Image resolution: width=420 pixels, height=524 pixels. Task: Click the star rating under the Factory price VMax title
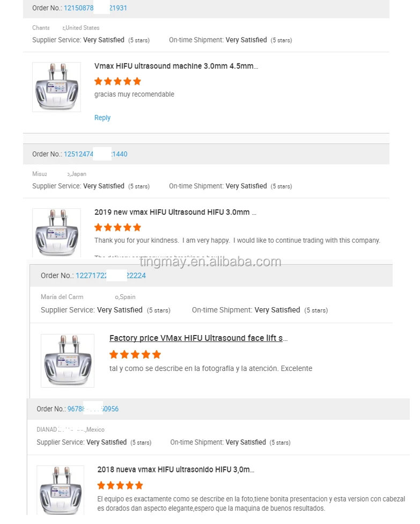pyautogui.click(x=135, y=354)
